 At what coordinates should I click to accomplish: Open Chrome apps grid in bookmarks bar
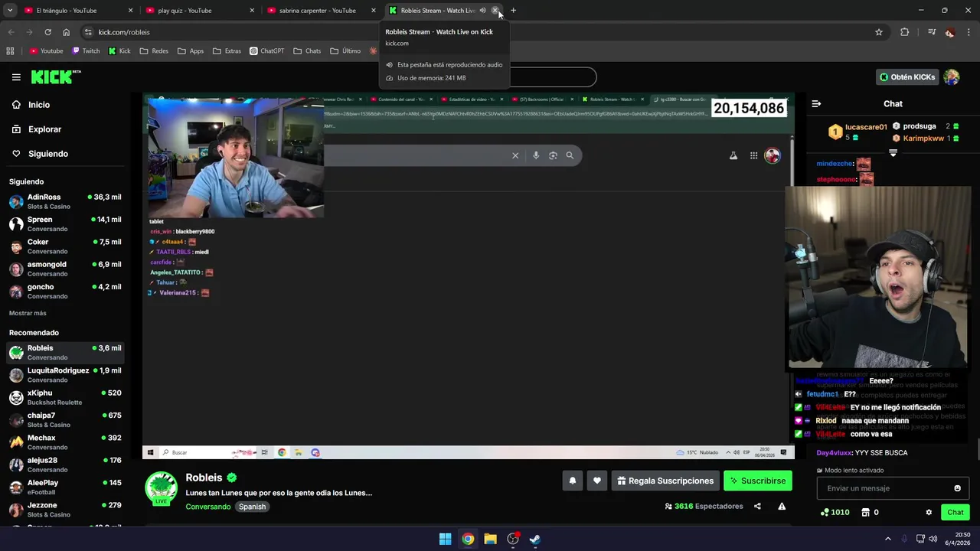coord(10,51)
